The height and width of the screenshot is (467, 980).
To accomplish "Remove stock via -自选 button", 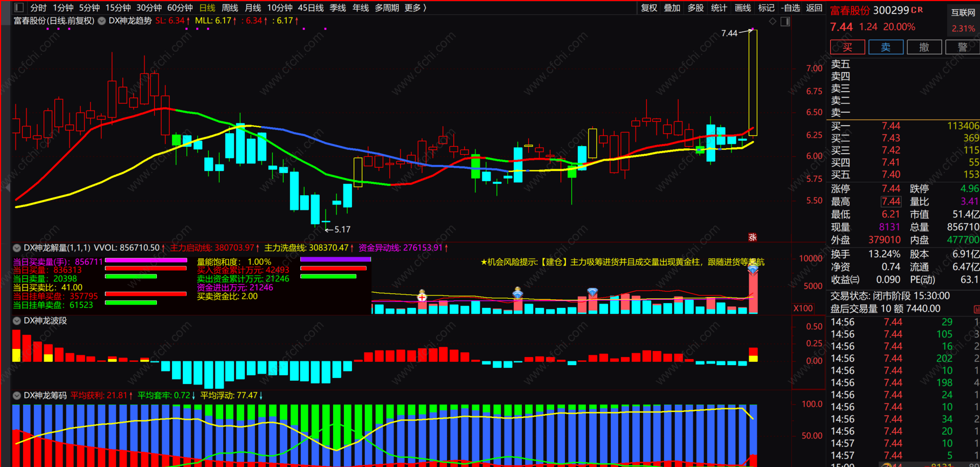I will pos(791,8).
